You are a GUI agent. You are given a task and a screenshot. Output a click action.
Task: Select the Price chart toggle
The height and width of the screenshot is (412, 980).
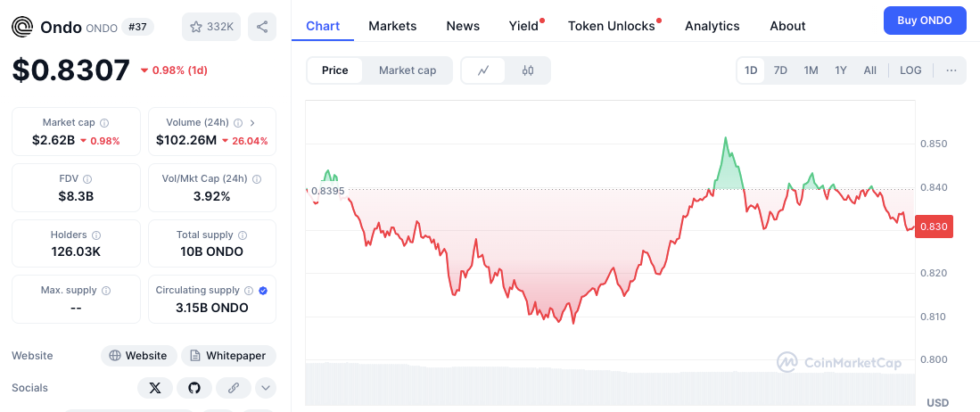coord(335,70)
